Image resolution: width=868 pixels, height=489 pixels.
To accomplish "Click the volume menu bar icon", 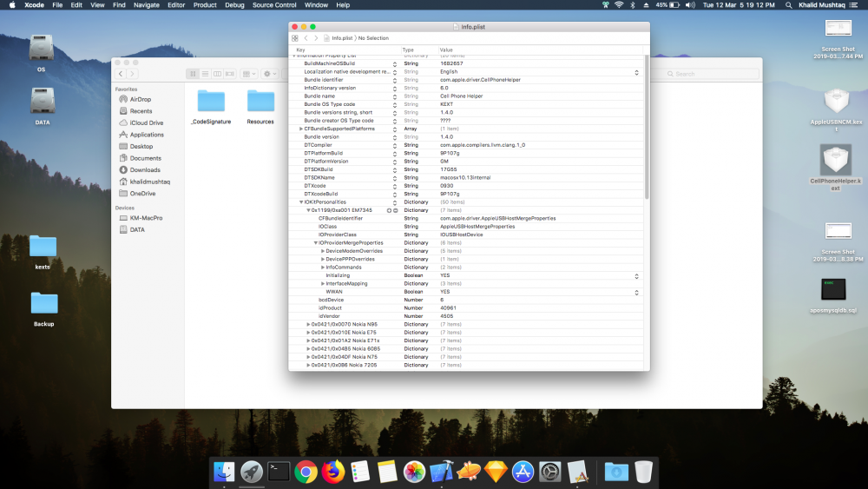I will [690, 5].
